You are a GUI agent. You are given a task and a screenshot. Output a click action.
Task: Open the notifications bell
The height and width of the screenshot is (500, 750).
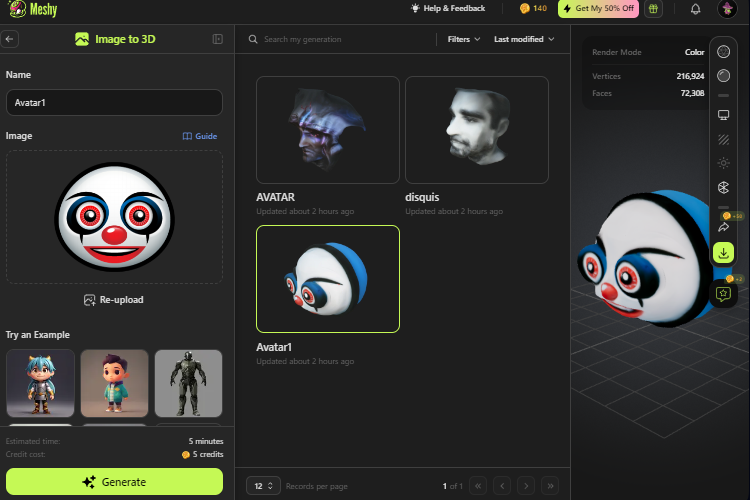695,9
